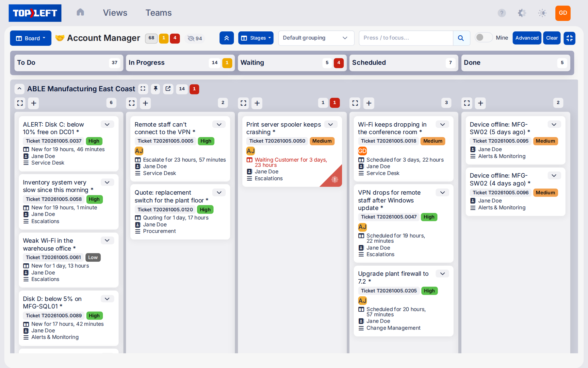This screenshot has width=588, height=368.
Task: Switch theme with the sun icon
Action: pos(542,13)
